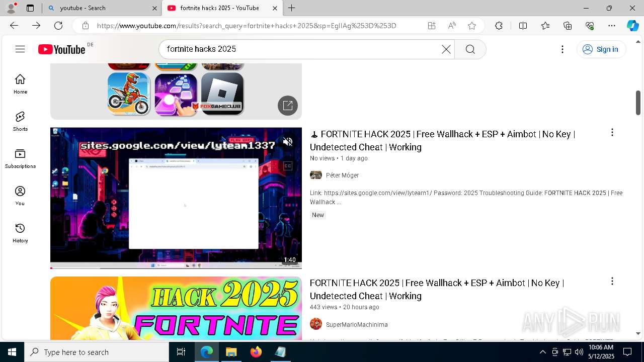Toggle Edge split screen
The height and width of the screenshot is (362, 644).
tap(523, 26)
